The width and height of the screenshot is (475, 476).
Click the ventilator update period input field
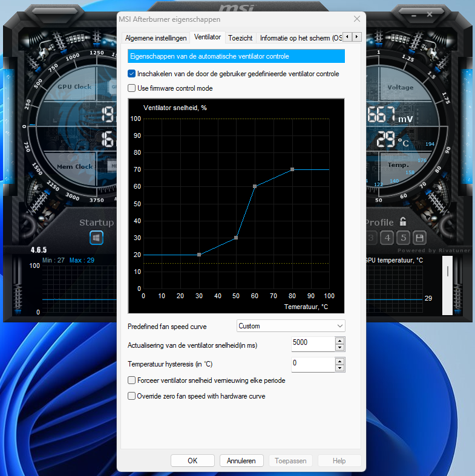pyautogui.click(x=313, y=344)
